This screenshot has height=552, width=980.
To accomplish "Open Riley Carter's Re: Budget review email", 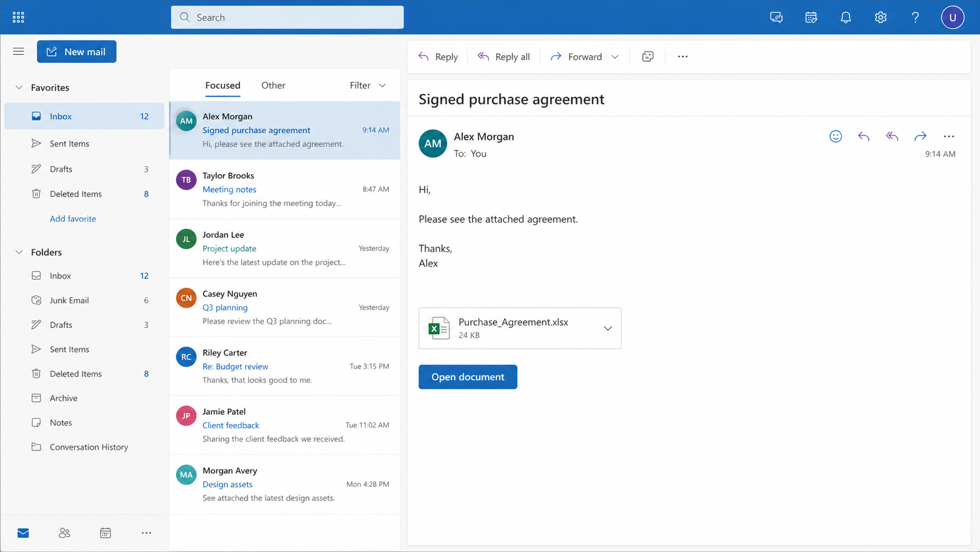I will tap(285, 366).
